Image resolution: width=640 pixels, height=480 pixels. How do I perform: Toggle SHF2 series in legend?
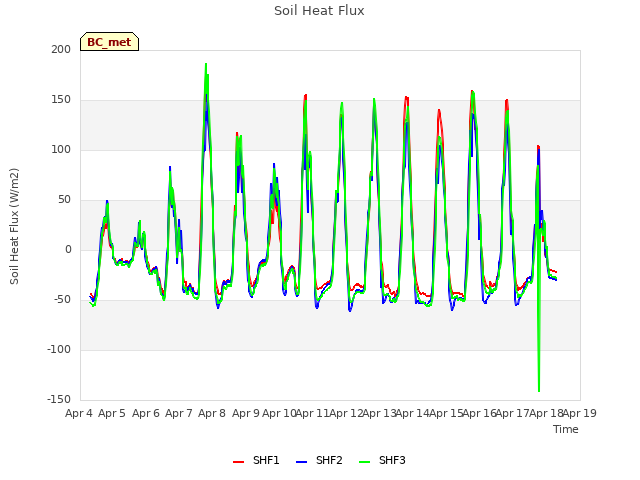319,460
